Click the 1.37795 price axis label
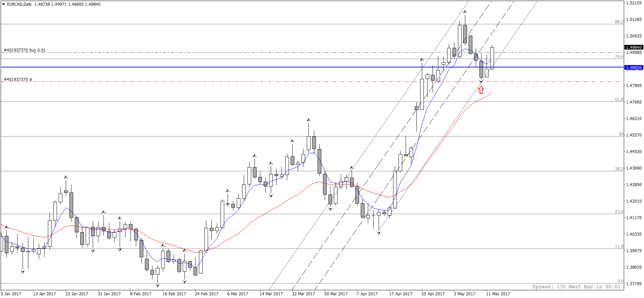Screen dimensions: 644x298 click(634, 284)
